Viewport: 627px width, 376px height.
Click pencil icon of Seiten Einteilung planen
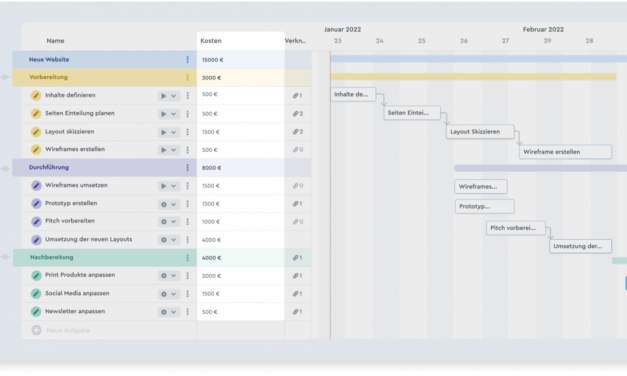coord(36,114)
